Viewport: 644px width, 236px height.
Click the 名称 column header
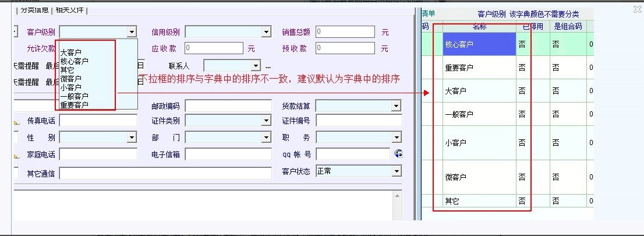pyautogui.click(x=479, y=26)
